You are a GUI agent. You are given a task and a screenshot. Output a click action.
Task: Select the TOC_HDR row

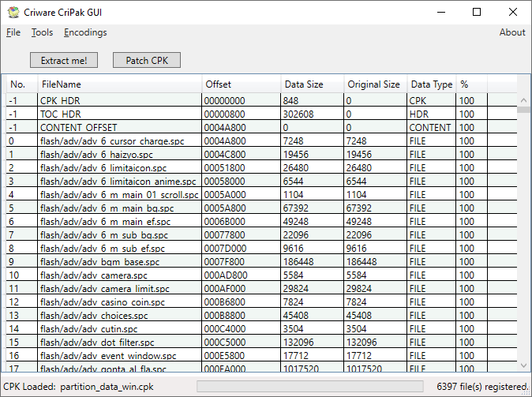click(x=261, y=114)
